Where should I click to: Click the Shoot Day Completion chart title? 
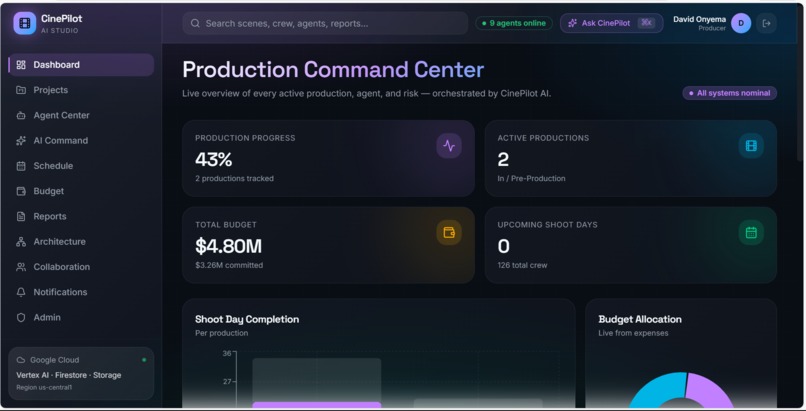tap(247, 319)
